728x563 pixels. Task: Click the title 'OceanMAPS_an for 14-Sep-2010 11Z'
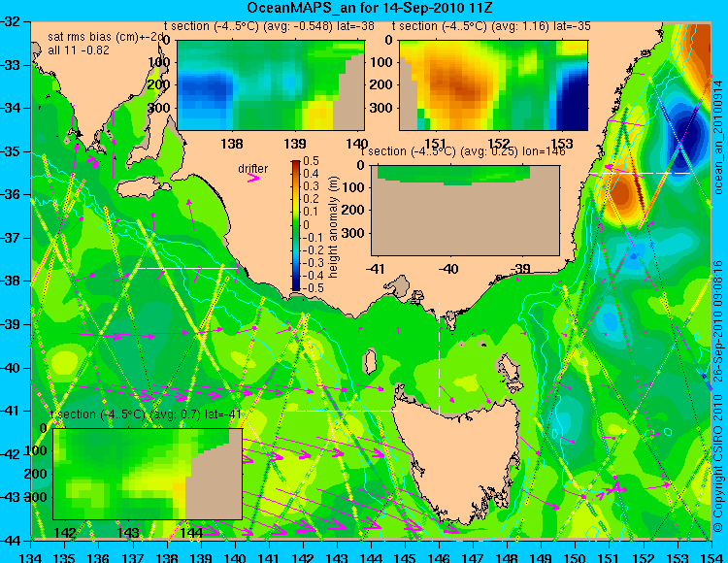coord(370,8)
